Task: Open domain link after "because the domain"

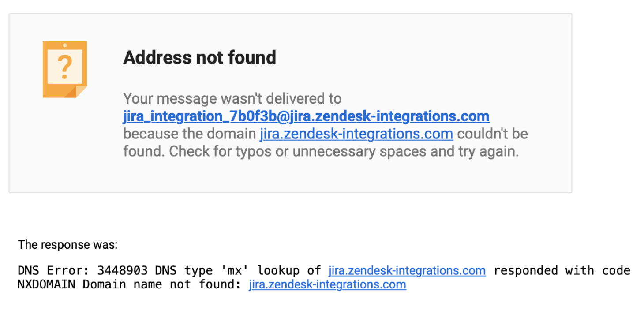Action: [356, 134]
